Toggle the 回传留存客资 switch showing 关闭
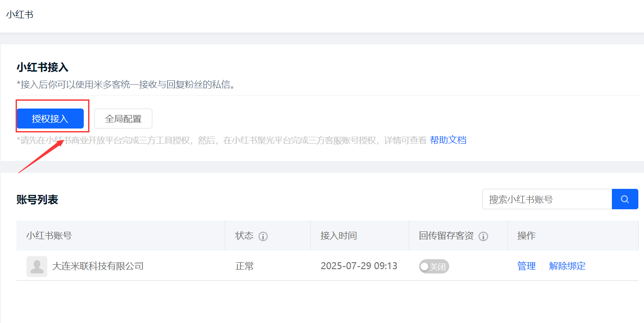 (x=434, y=266)
